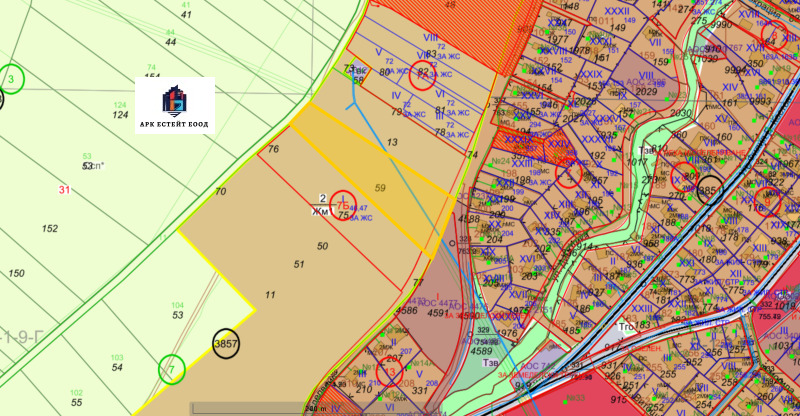Image resolution: width=800 pixels, height=416 pixels.
Task: Click parcel label 76
Action: (273, 149)
